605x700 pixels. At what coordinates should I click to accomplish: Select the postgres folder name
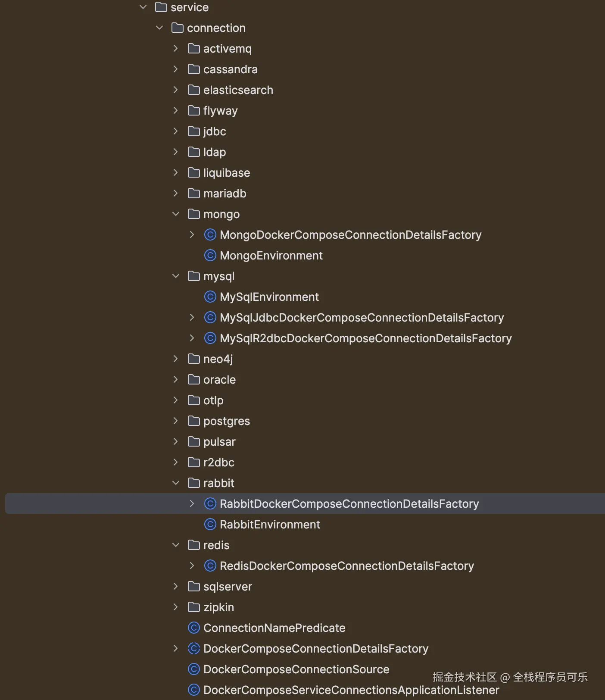point(227,421)
